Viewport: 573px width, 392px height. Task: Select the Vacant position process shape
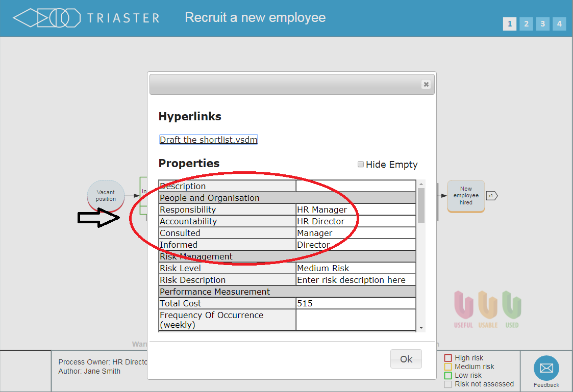(106, 195)
